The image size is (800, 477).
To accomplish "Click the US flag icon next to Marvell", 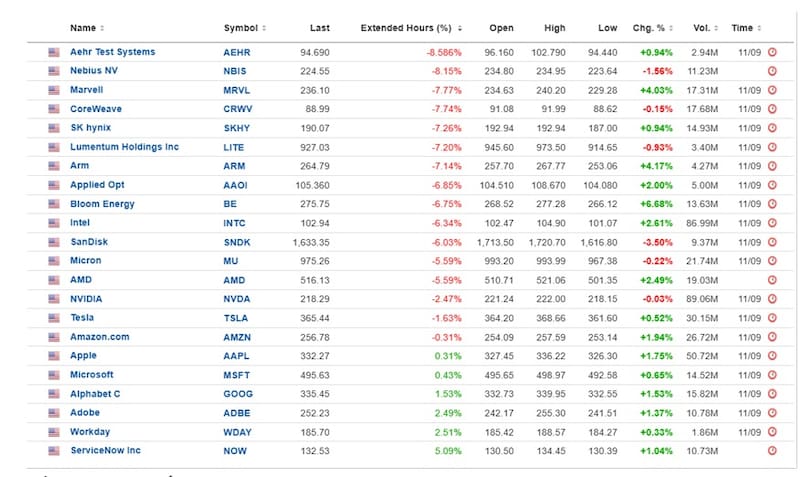I will (x=54, y=90).
